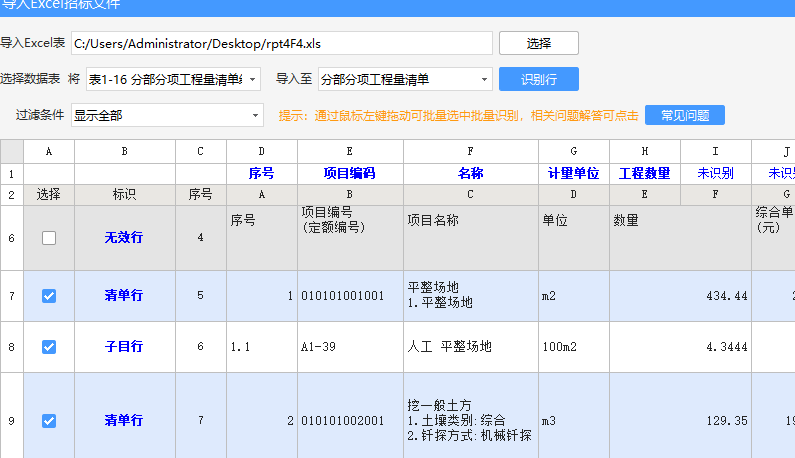795x458 pixels.
Task: Click the 无效行 identification cell
Action: (x=125, y=238)
